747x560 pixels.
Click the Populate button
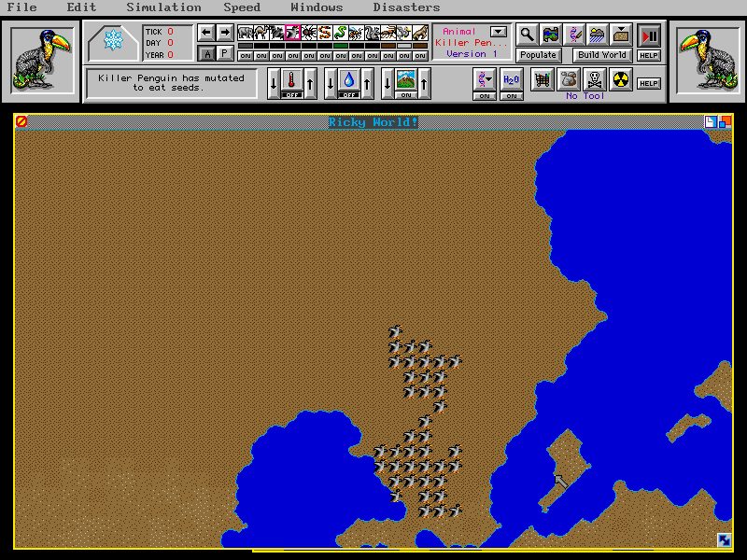[x=538, y=55]
